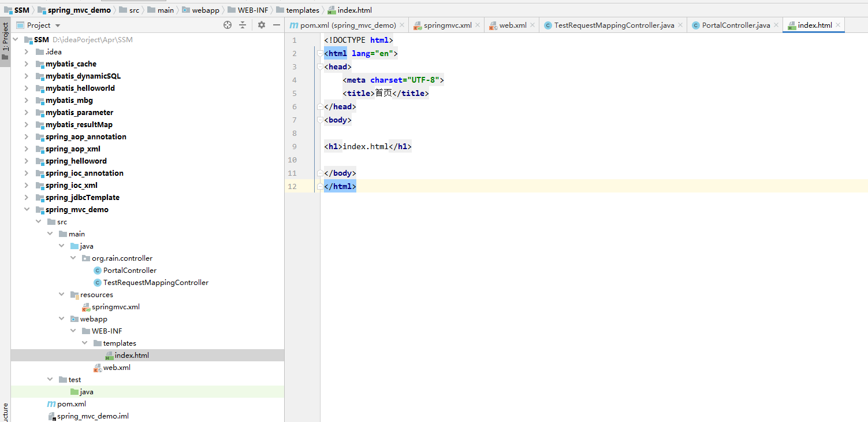Image resolution: width=868 pixels, height=422 pixels.
Task: Expand spring_aop_annotation module
Action: coord(27,137)
